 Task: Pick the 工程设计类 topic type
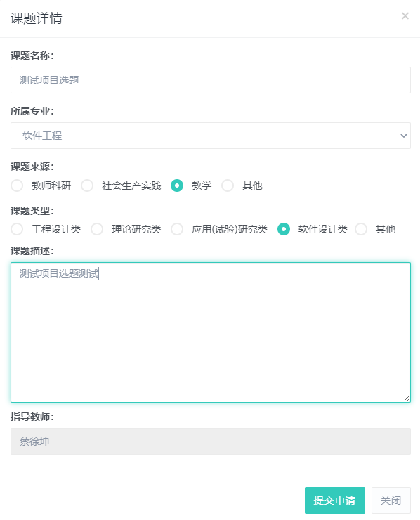tap(17, 229)
